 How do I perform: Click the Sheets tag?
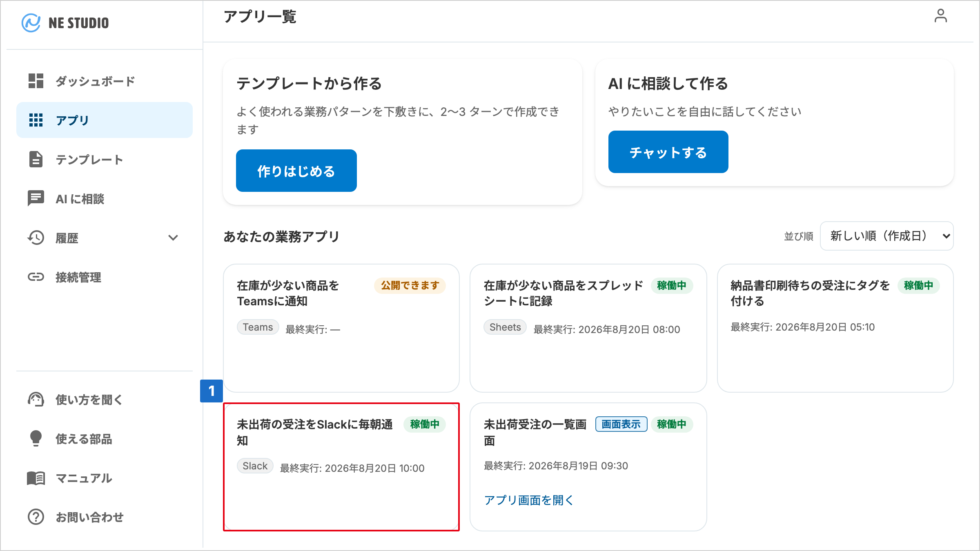[x=505, y=327]
